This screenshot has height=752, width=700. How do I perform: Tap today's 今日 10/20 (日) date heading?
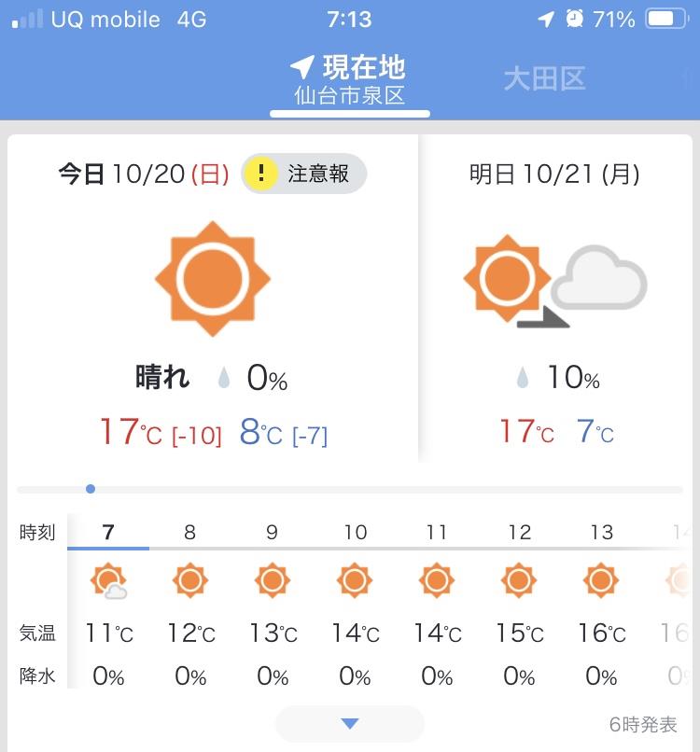pyautogui.click(x=144, y=174)
